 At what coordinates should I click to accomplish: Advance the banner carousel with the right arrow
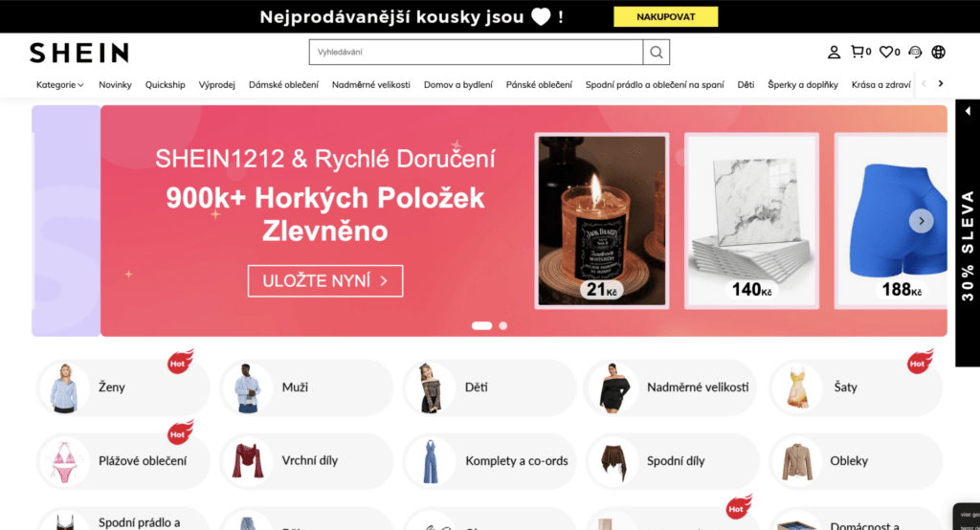922,221
